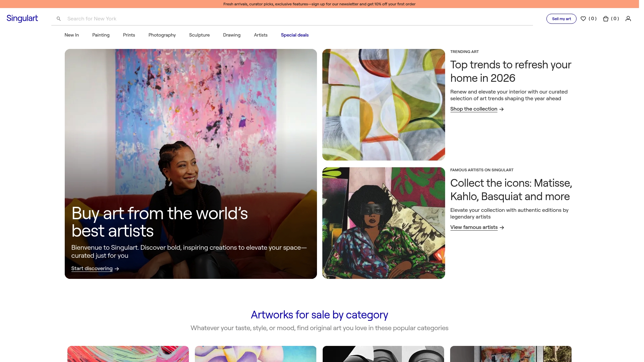644x362 pixels.
Task: Open the search magnifier icon
Action: tap(59, 18)
